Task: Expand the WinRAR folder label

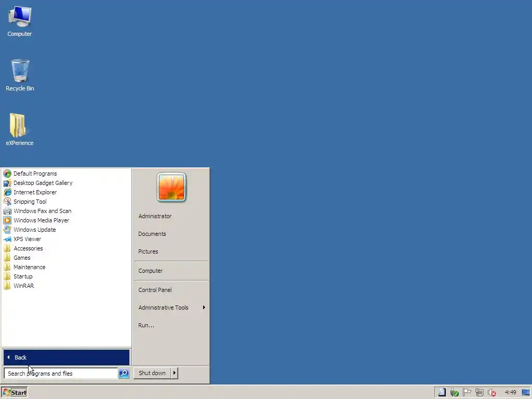Action: click(x=24, y=286)
